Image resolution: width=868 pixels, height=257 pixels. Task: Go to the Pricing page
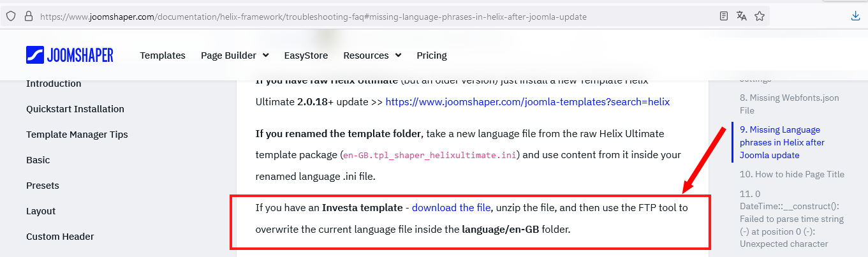tap(432, 55)
